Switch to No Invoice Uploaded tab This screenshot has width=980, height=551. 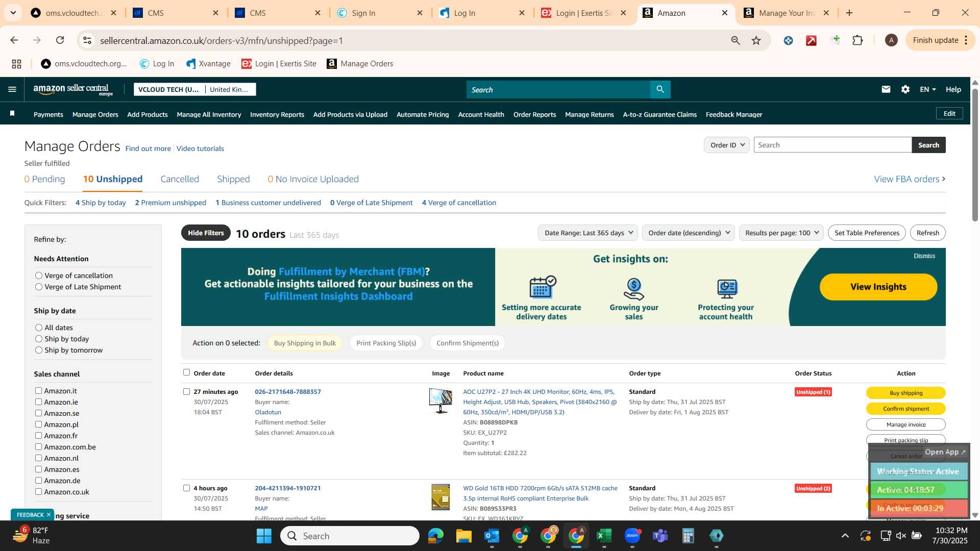tap(313, 179)
